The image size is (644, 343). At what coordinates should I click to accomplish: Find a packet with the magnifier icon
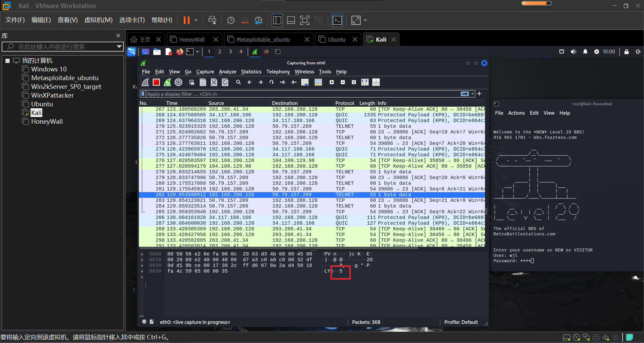238,82
